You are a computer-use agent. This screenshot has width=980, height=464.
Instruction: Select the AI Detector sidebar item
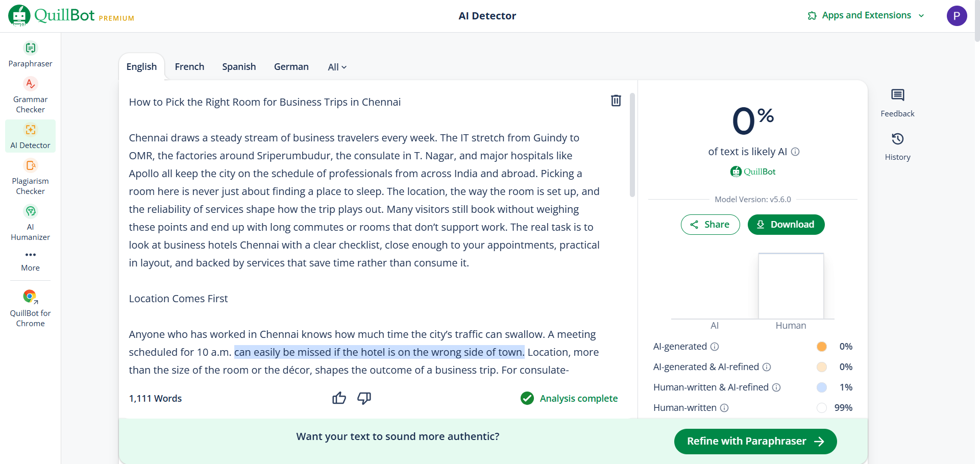pyautogui.click(x=30, y=136)
